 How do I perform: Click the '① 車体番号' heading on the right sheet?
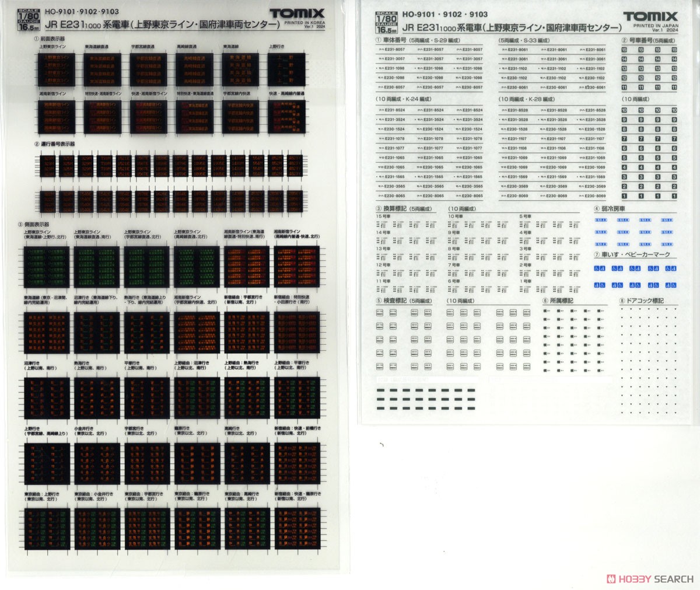(x=391, y=41)
